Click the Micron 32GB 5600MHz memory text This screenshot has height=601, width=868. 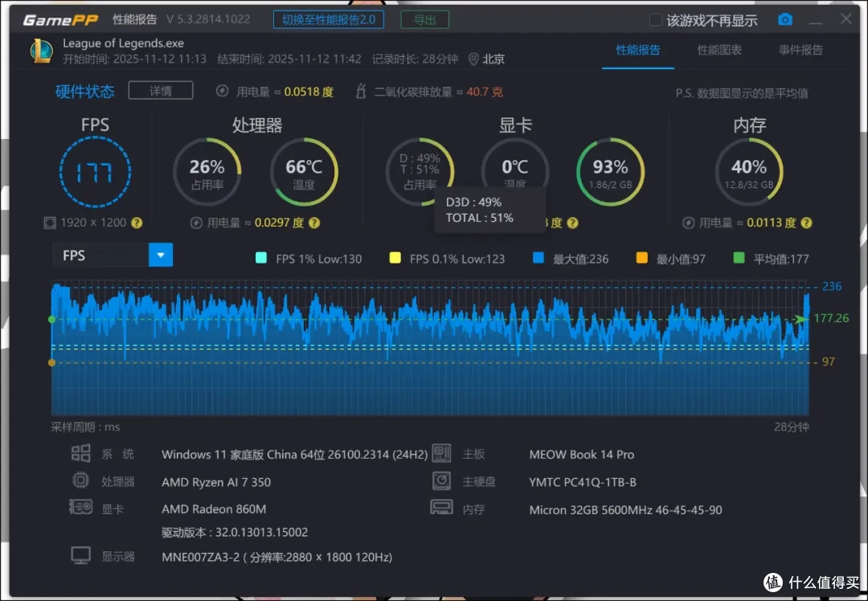point(625,509)
